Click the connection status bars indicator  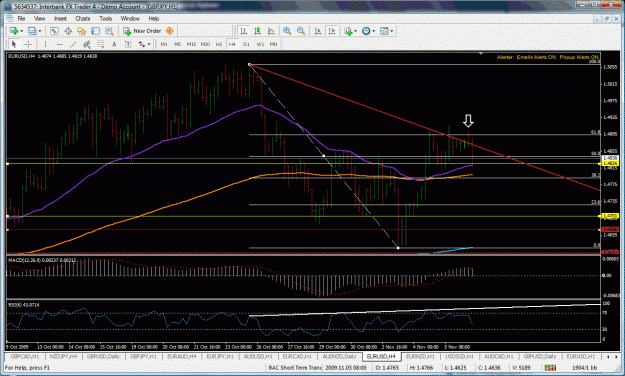(550, 367)
